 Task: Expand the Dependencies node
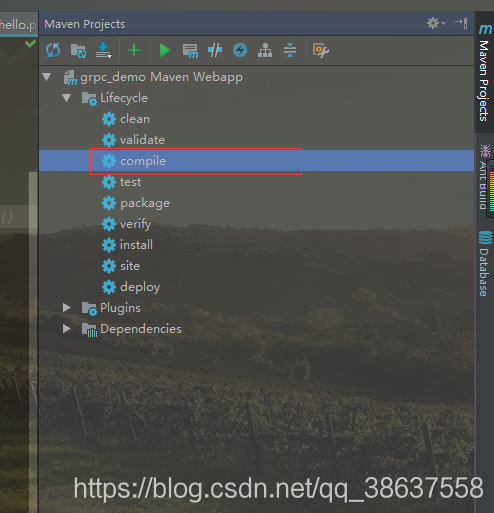point(67,329)
